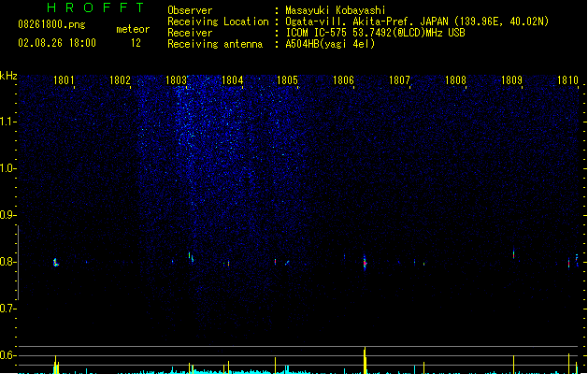Click the 0.6 kHz axis label
The width and height of the screenshot is (588, 374).
(x=7, y=355)
